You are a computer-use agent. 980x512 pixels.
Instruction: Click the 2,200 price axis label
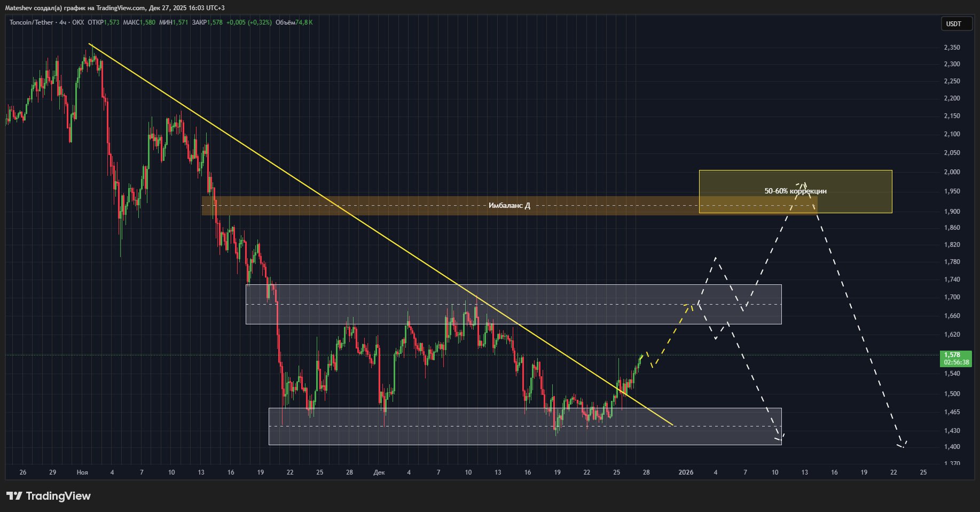(x=952, y=98)
